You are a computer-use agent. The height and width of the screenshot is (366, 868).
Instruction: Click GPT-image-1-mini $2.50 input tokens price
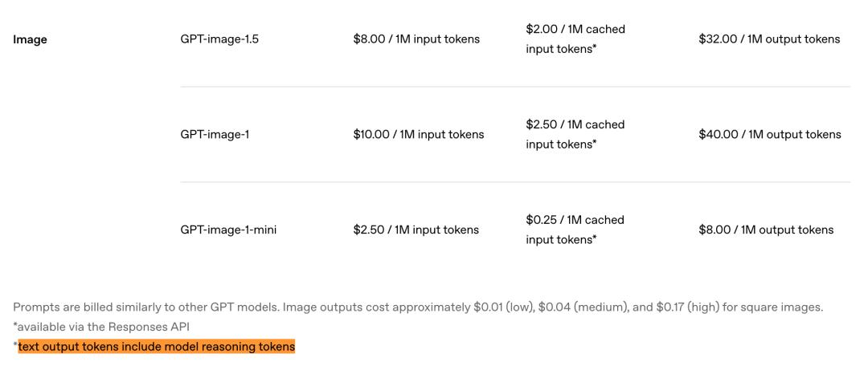point(416,230)
